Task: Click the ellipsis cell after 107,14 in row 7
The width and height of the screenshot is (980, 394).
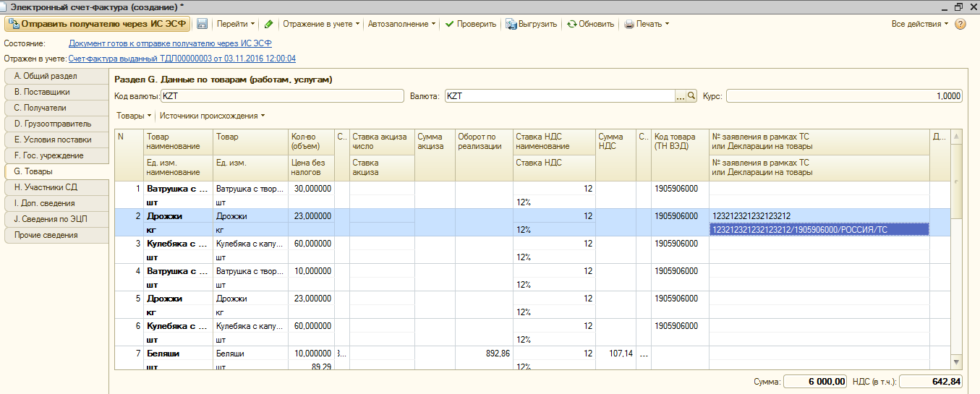Action: pyautogui.click(x=644, y=354)
